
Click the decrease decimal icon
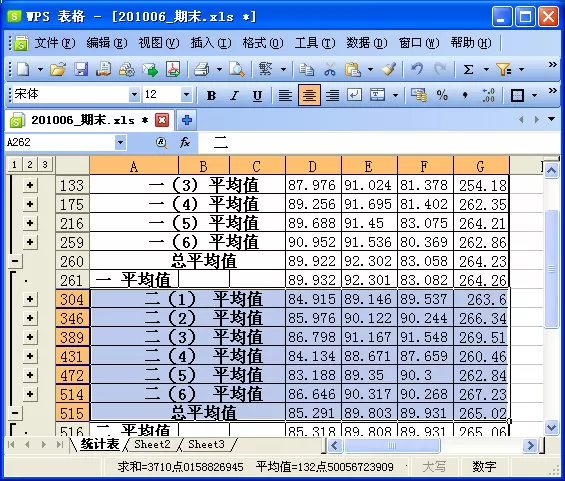488,95
